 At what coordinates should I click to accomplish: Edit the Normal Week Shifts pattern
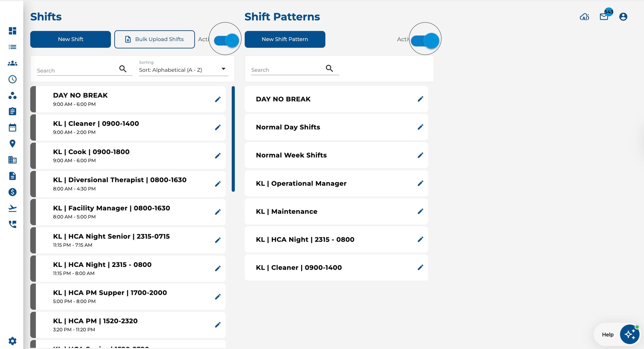pyautogui.click(x=421, y=155)
